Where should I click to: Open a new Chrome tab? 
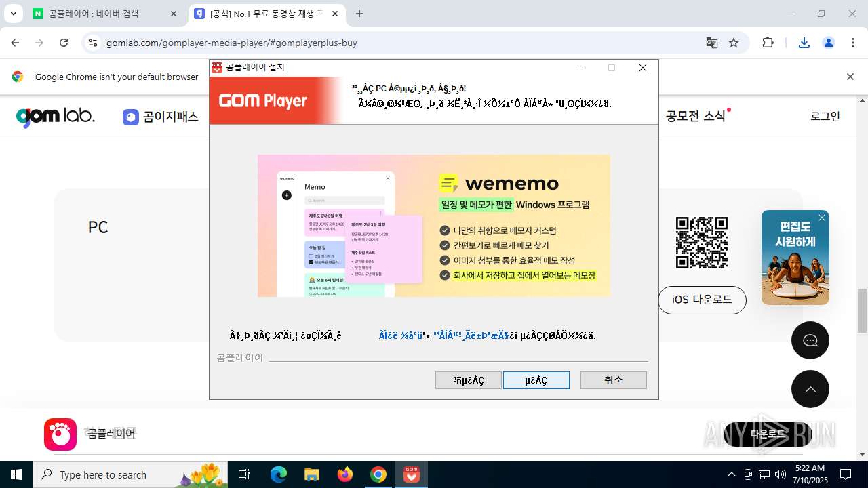click(359, 14)
